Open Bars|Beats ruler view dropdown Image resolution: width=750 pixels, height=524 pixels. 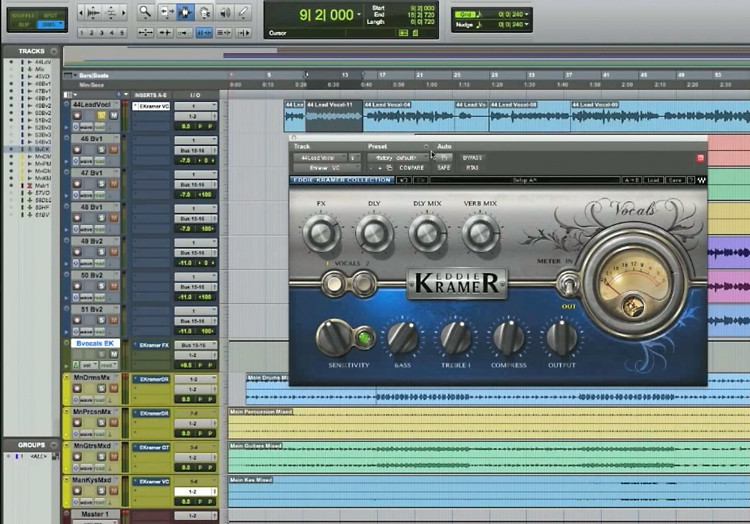(70, 75)
